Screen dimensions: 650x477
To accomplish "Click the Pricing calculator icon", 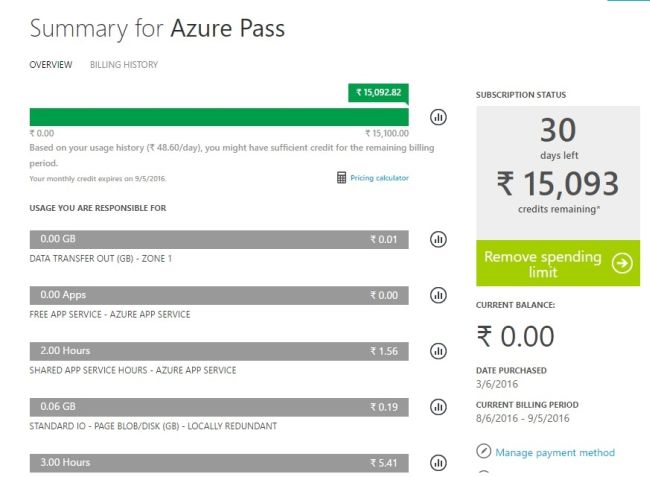I will click(x=342, y=178).
